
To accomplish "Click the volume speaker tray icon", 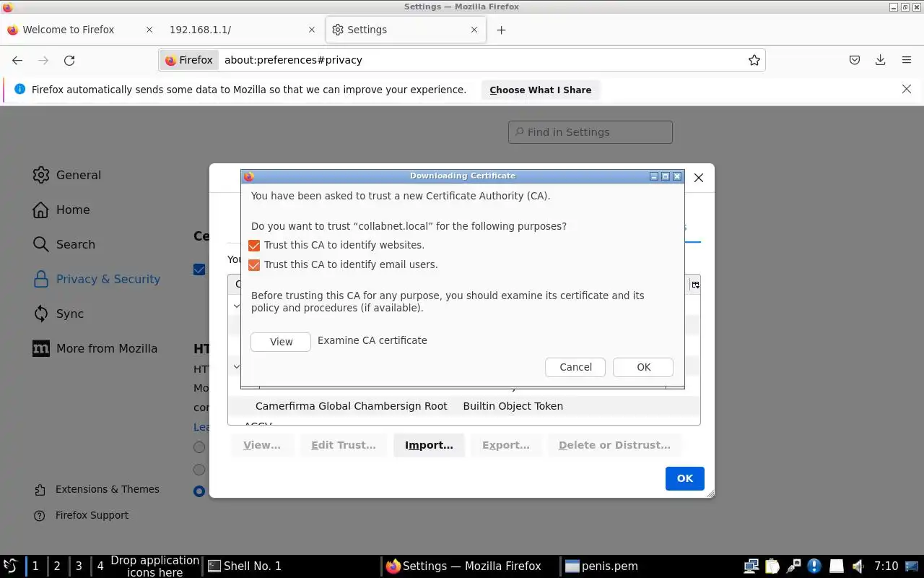I will click(858, 566).
